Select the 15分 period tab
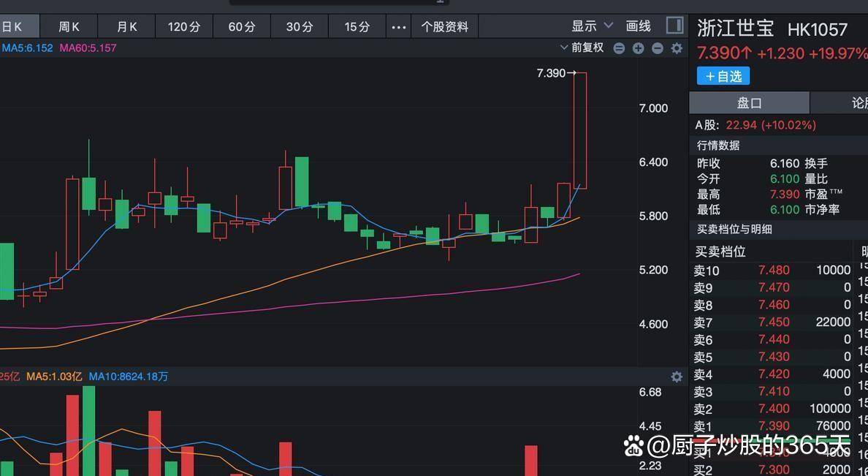868x476 pixels. [357, 27]
